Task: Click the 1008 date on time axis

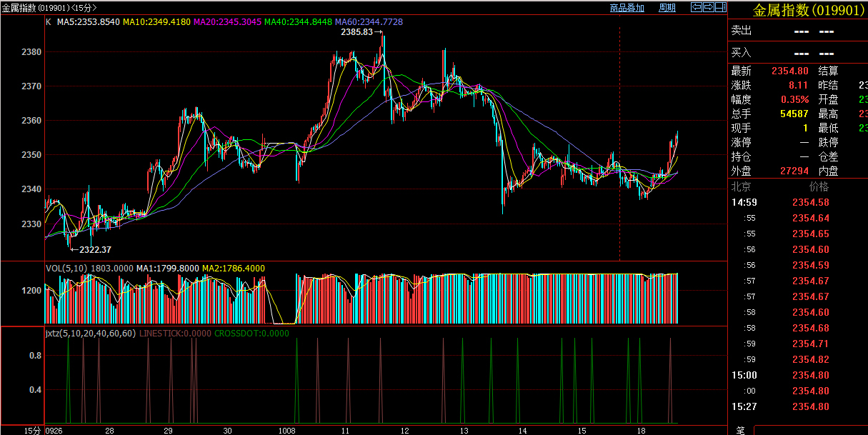Action: [x=287, y=431]
